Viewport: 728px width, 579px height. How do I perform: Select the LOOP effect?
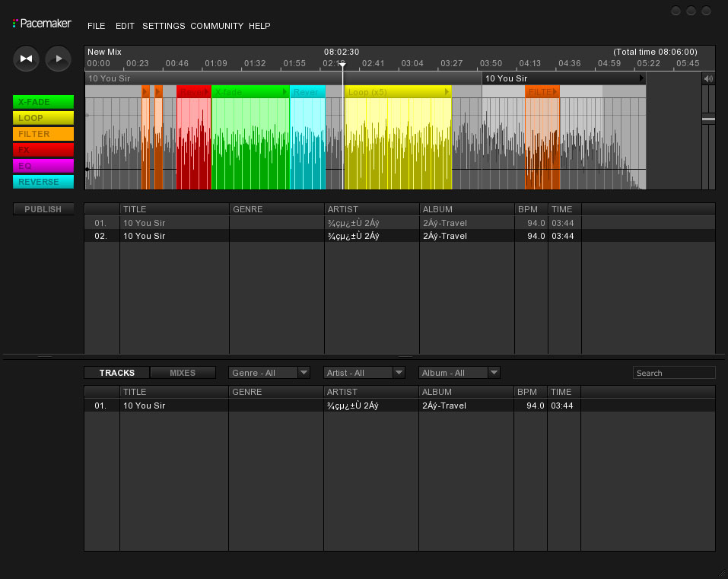(x=43, y=118)
